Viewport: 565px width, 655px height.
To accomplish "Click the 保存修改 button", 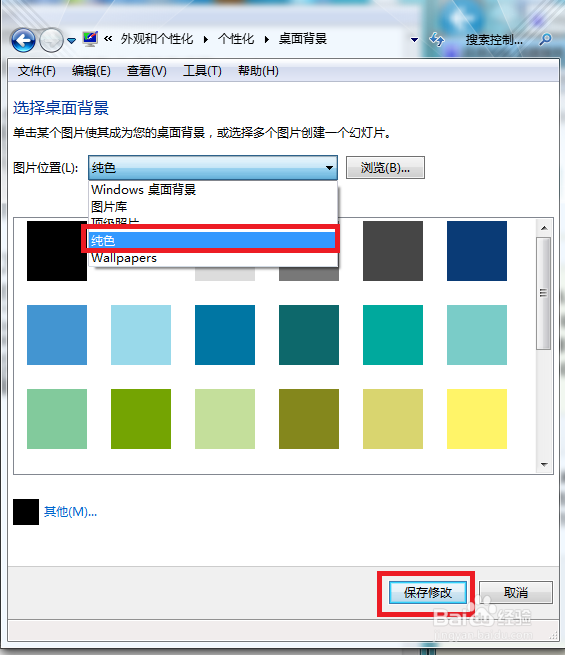I will (428, 592).
